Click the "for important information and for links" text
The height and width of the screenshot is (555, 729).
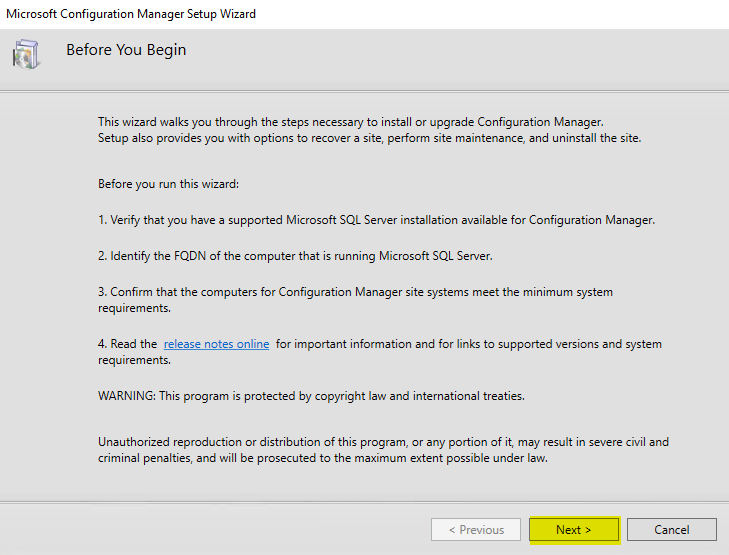[468, 344]
